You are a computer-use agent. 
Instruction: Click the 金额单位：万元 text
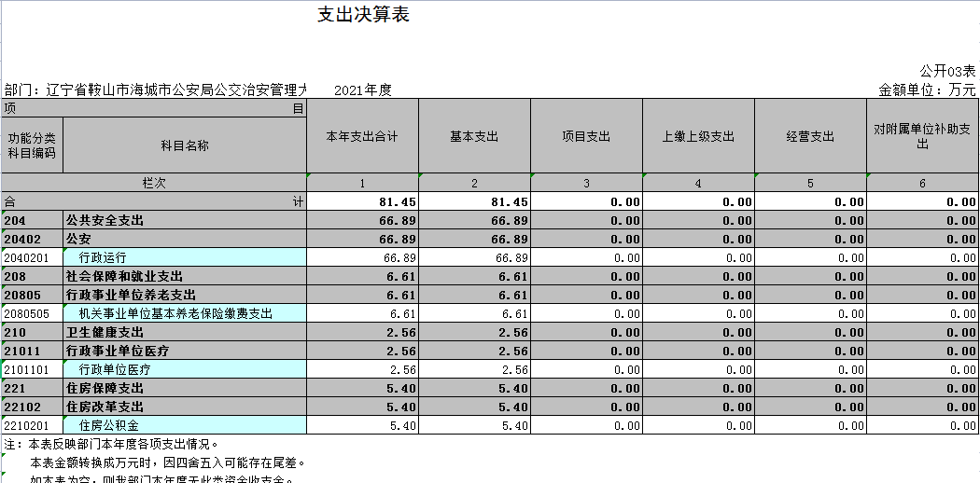coord(928,90)
